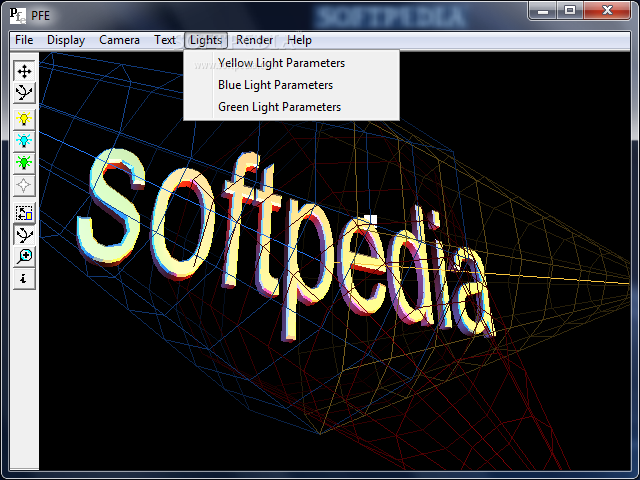Choose Green Light Parameters

291,107
